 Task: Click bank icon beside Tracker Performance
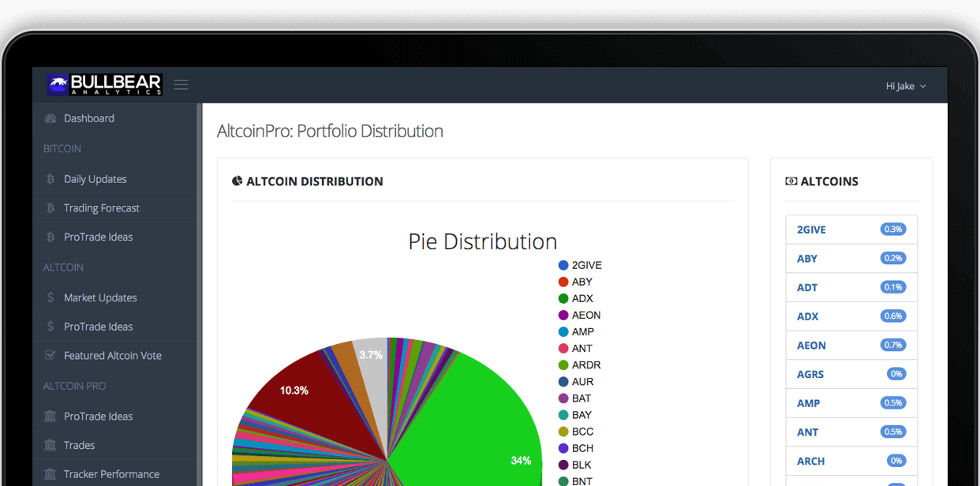(x=50, y=474)
